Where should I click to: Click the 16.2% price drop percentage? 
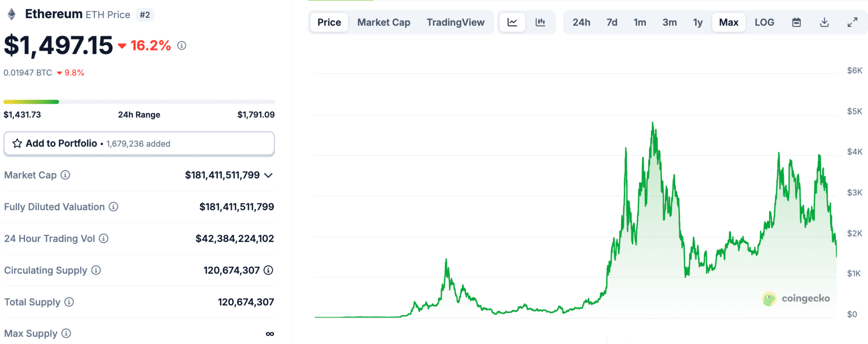pos(150,45)
